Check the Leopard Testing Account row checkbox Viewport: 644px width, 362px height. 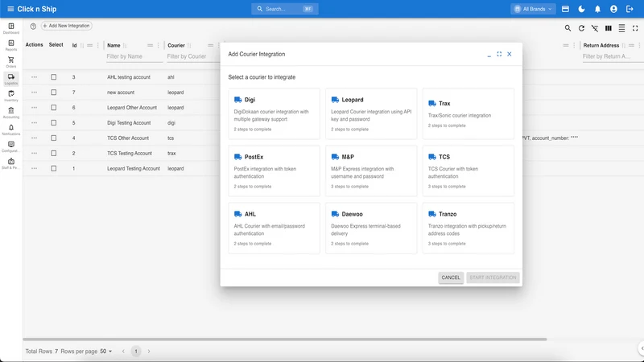[x=54, y=168]
